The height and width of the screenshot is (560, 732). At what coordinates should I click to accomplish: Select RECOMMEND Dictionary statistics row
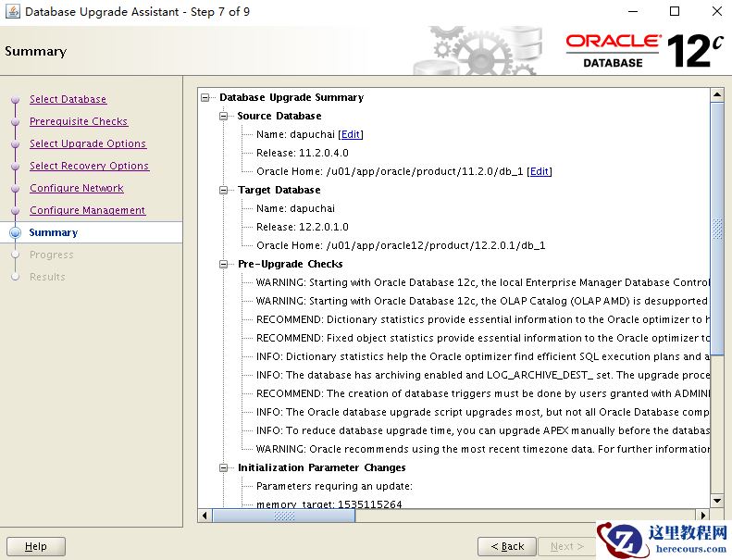483,319
